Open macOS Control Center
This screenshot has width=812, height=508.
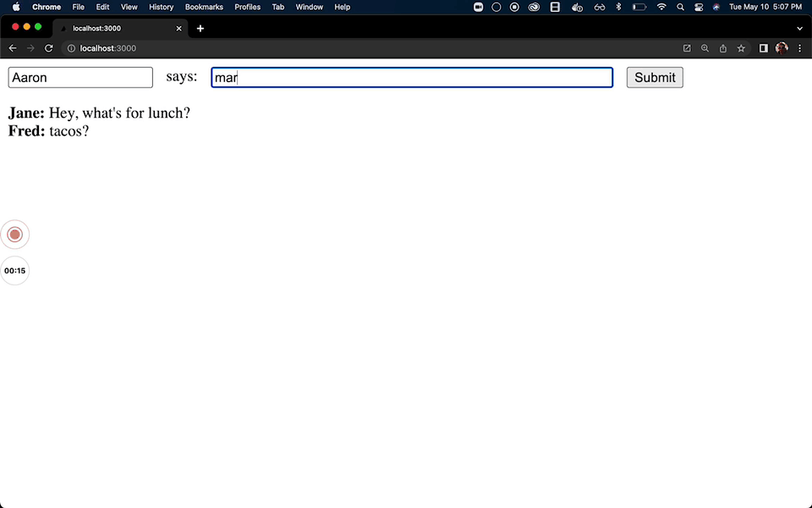click(x=699, y=7)
